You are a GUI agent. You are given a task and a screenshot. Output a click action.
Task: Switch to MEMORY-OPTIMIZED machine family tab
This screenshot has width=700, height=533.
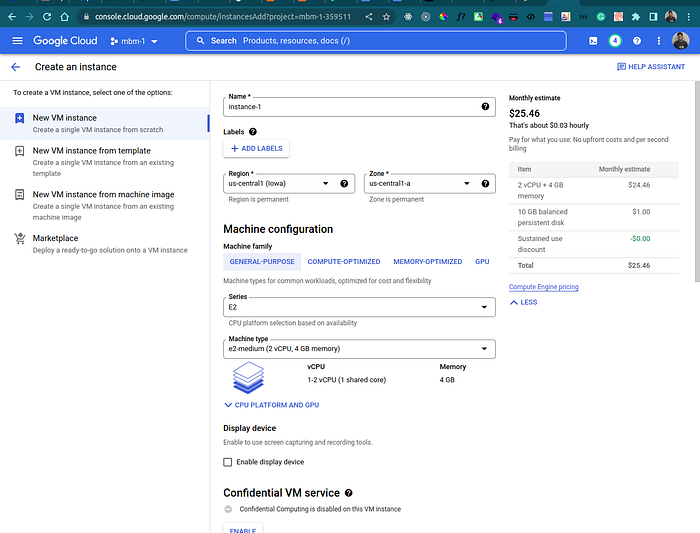428,262
